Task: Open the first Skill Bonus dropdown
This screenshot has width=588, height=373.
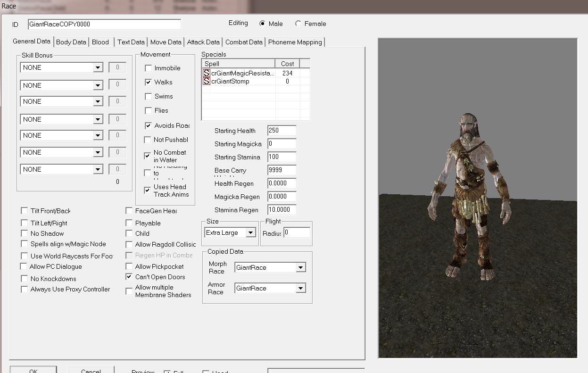Action: tap(98, 67)
